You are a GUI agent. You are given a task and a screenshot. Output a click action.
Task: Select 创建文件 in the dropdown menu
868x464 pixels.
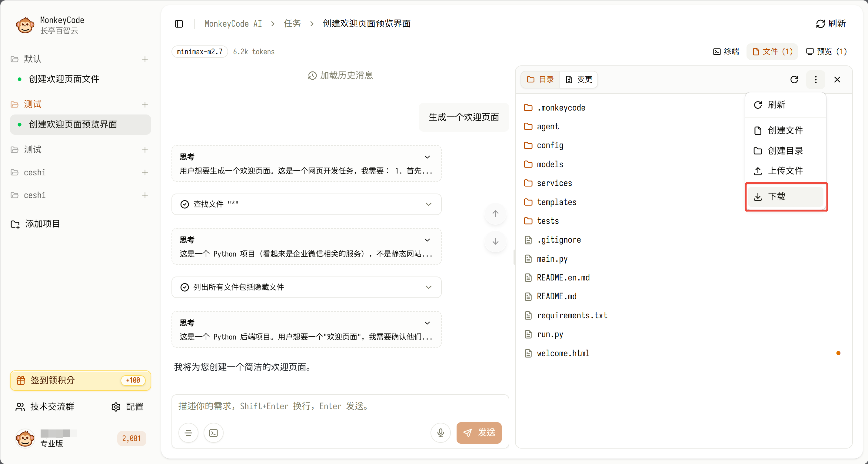[x=785, y=131]
